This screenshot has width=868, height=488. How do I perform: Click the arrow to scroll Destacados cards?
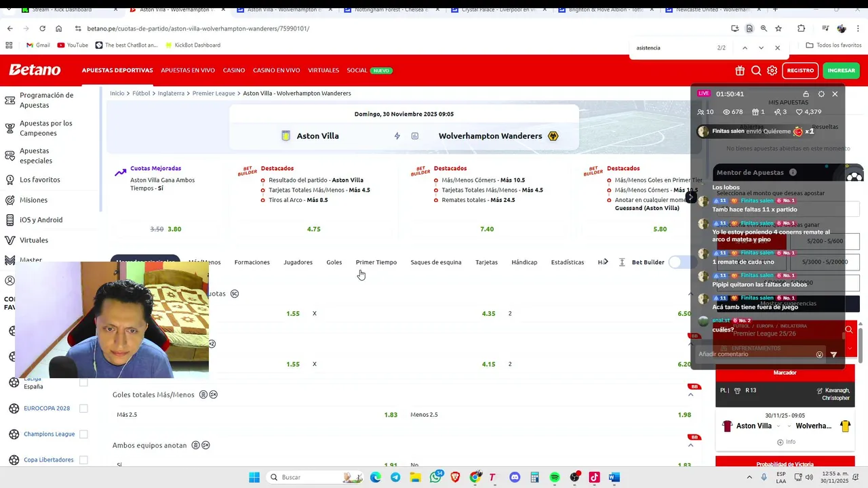point(690,198)
